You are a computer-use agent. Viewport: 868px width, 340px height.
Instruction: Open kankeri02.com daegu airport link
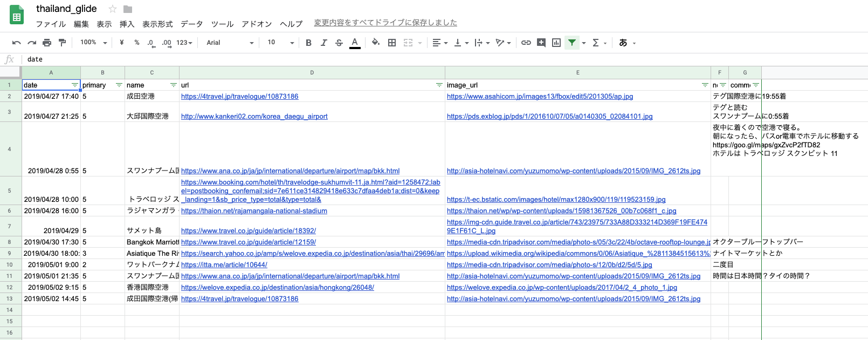point(254,117)
